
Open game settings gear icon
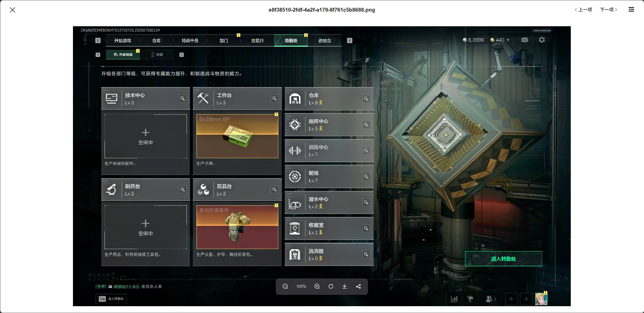pos(542,40)
